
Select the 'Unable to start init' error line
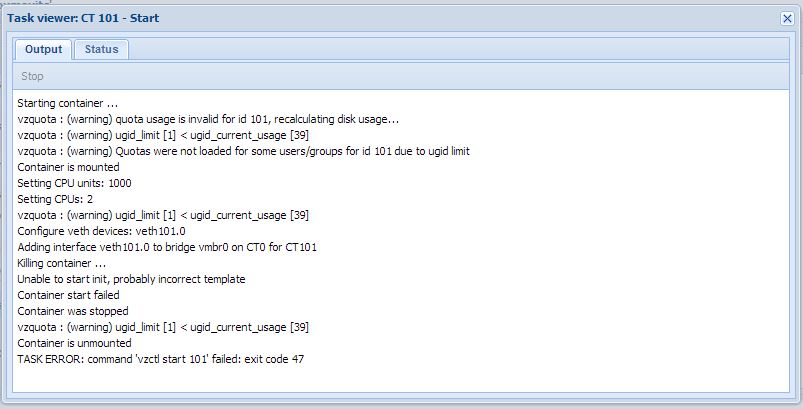click(131, 279)
